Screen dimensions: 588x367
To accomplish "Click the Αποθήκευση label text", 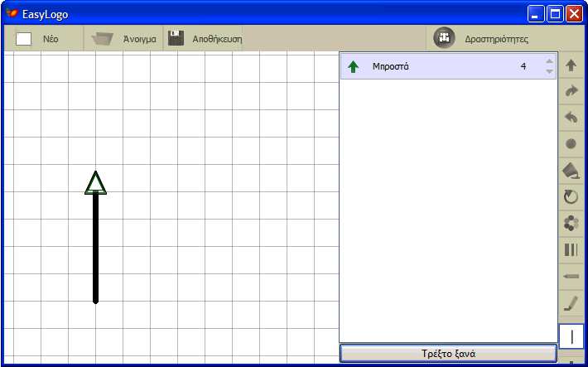I will pyautogui.click(x=217, y=39).
